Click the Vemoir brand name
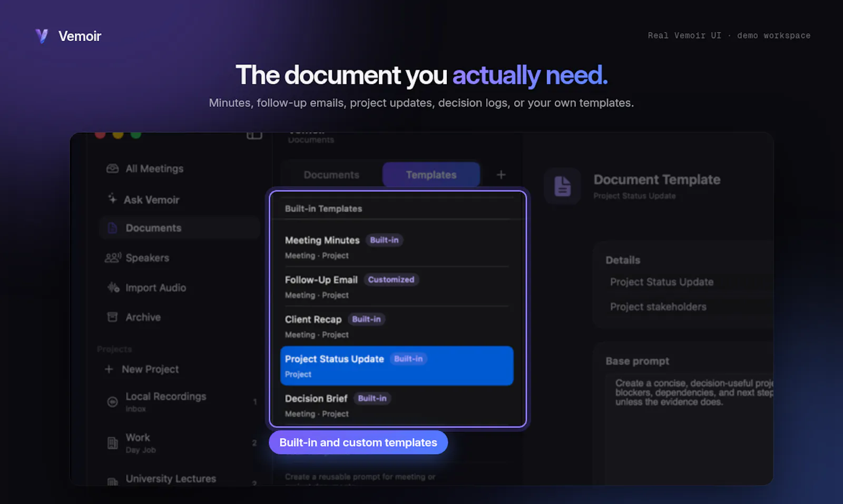This screenshot has height=504, width=843. click(x=80, y=36)
